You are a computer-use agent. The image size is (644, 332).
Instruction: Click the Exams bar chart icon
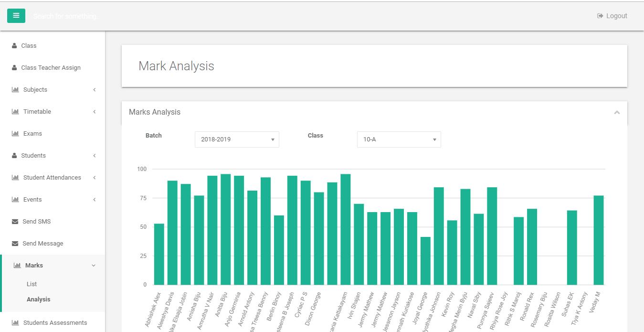click(15, 134)
